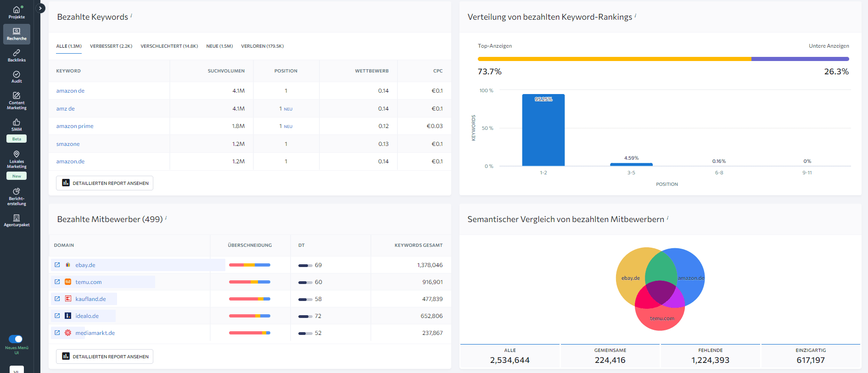Sort by ÜBERSCHNEIDUNG column header
The height and width of the screenshot is (373, 868).
pos(250,245)
